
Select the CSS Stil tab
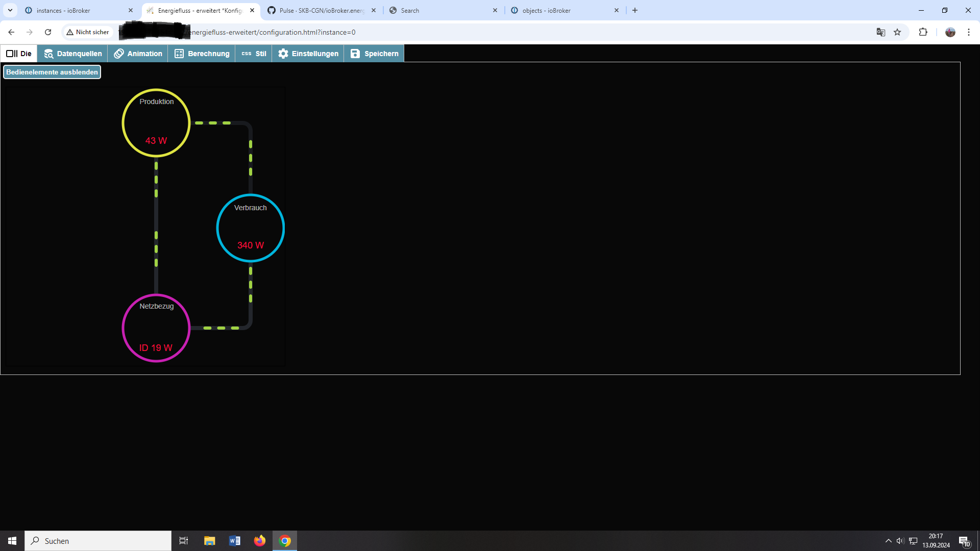[254, 54]
